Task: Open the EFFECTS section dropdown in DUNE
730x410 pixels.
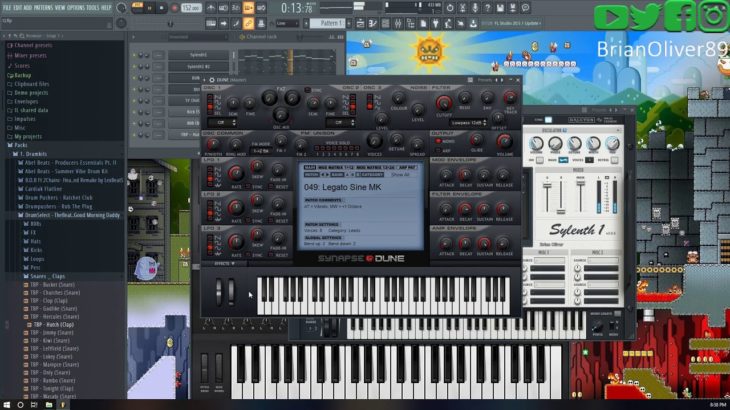Action: (224, 264)
